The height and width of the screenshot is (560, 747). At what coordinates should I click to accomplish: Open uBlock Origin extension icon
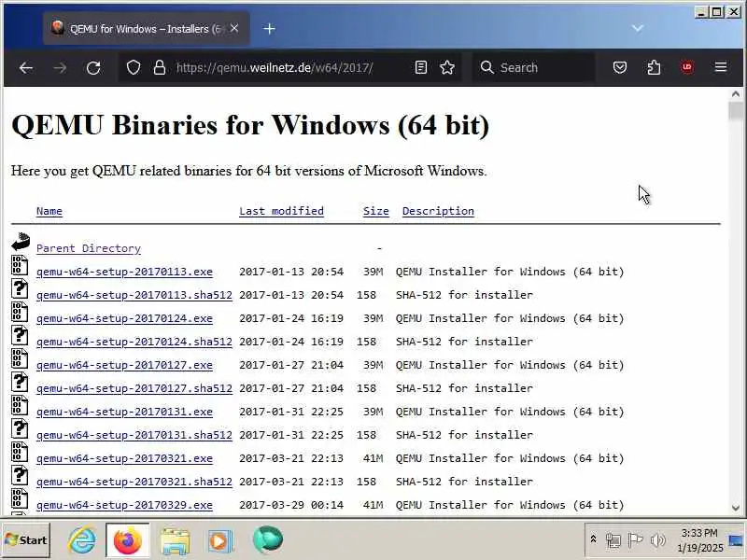(x=686, y=67)
